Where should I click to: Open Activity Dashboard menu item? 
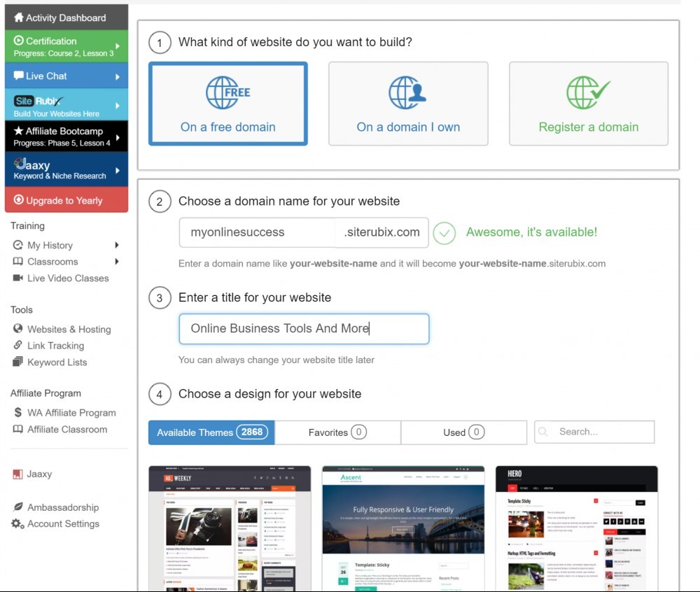(x=66, y=17)
